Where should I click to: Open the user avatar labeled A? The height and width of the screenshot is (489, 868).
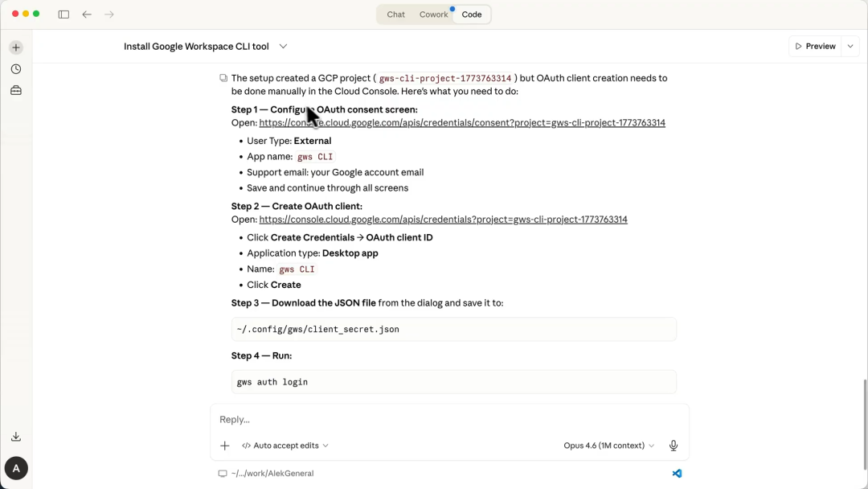pyautogui.click(x=16, y=469)
